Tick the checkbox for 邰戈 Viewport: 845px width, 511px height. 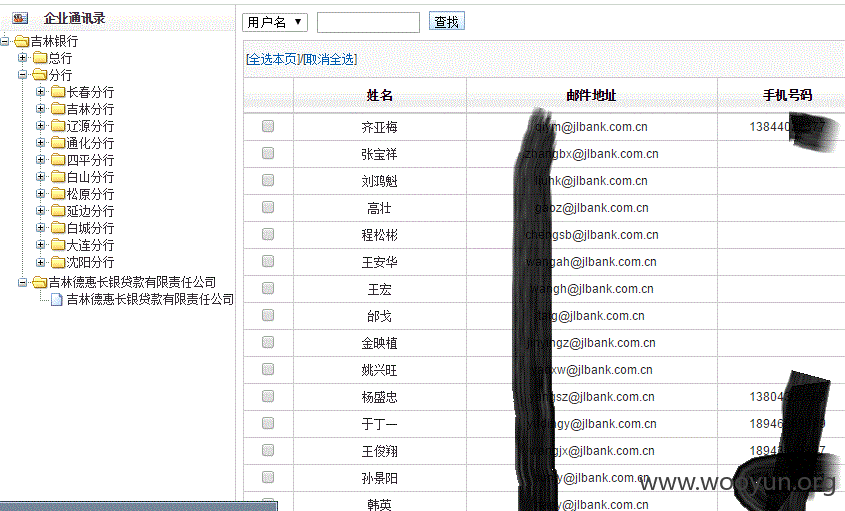point(268,315)
